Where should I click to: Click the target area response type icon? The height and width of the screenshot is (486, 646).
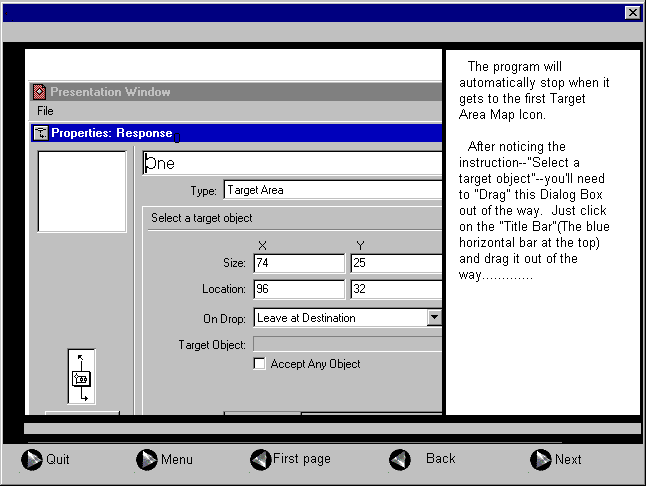coord(82,377)
